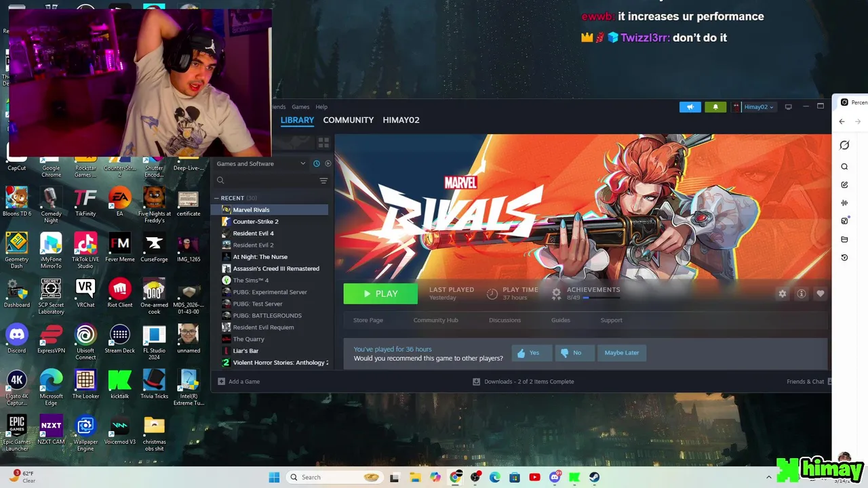Open the Help menu in Steam
The width and height of the screenshot is (868, 488).
click(321, 107)
